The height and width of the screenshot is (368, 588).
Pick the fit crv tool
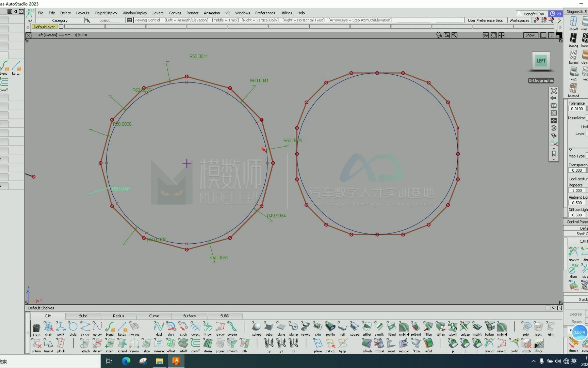point(208,329)
